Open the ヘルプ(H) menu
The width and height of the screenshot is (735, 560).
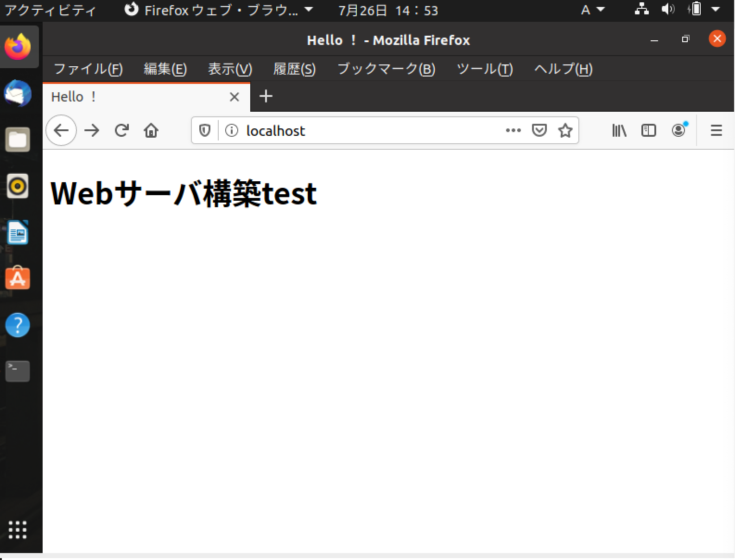[x=563, y=69]
